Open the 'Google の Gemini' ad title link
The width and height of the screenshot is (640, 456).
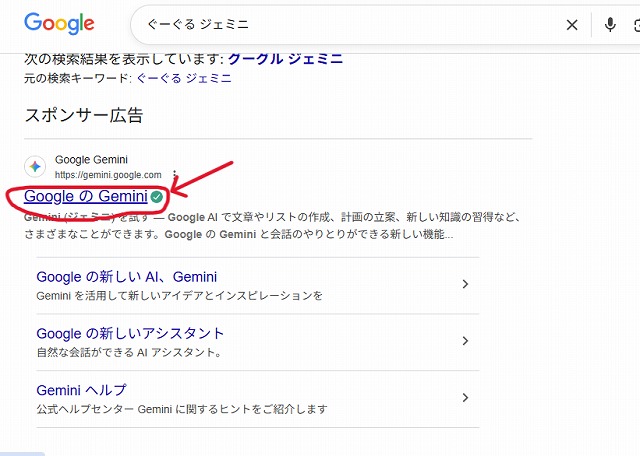[x=86, y=196]
